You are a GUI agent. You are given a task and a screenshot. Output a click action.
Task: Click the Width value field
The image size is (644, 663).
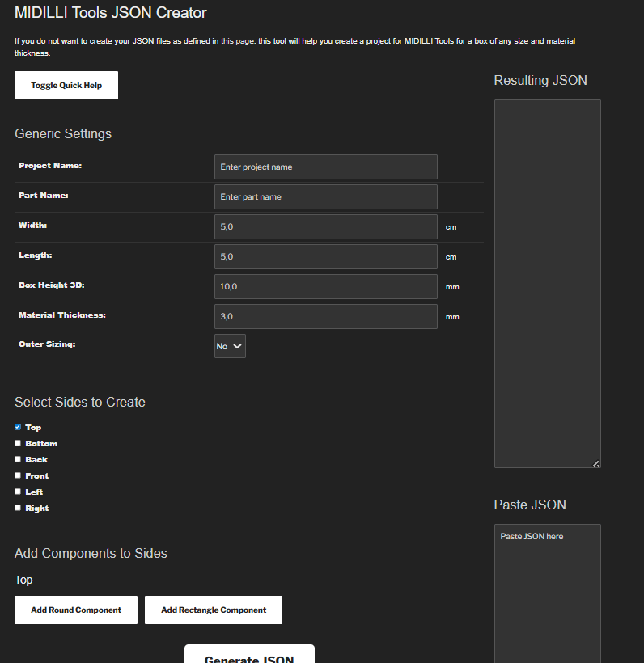click(326, 226)
